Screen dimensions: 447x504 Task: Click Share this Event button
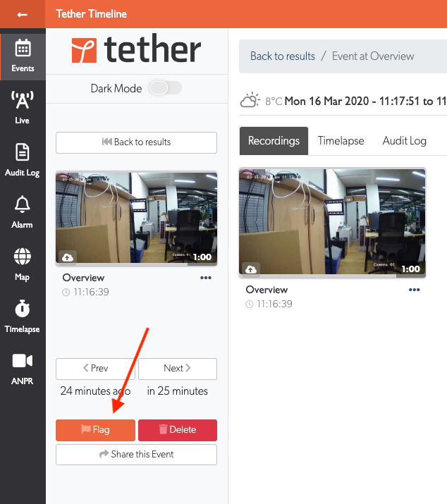(136, 455)
